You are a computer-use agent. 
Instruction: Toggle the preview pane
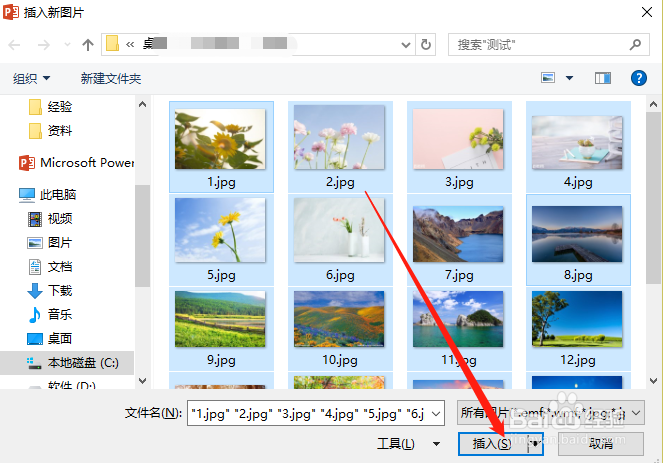(603, 78)
